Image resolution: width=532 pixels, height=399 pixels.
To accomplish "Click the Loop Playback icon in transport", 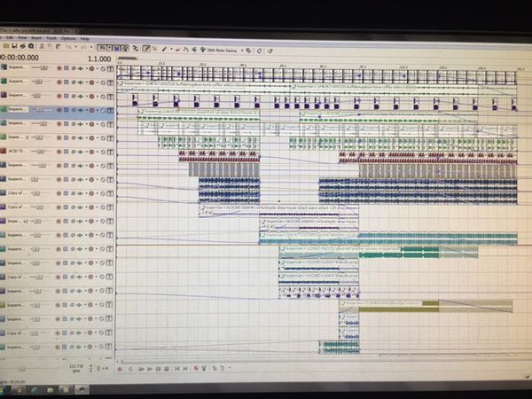I will (x=129, y=368).
